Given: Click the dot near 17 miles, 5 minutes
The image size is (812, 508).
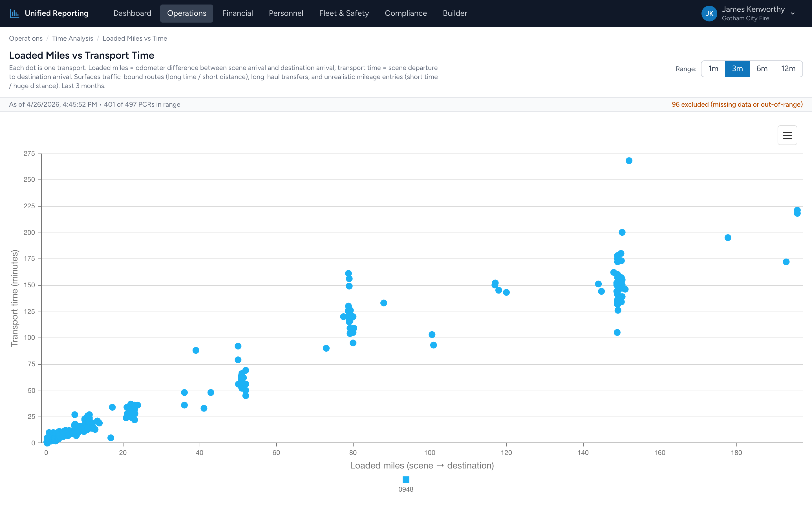Looking at the screenshot, I should click(111, 438).
